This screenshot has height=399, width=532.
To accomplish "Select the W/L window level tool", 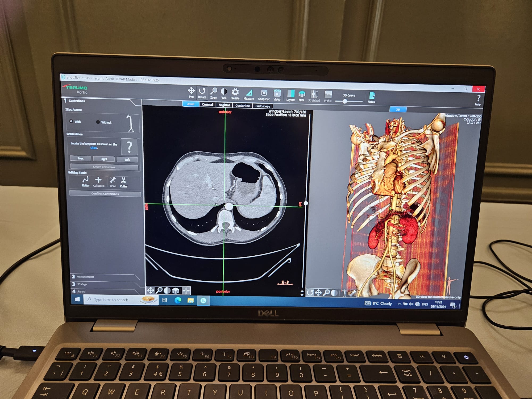I will (x=224, y=94).
